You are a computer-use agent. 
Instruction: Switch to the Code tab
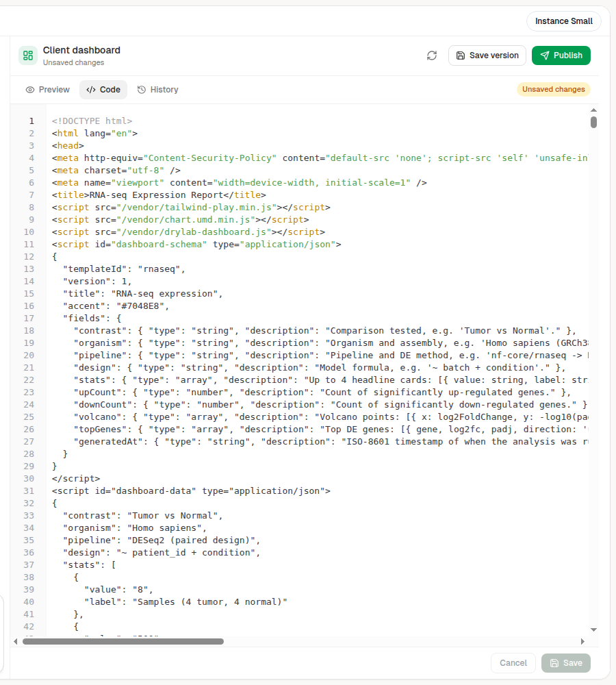click(x=103, y=90)
